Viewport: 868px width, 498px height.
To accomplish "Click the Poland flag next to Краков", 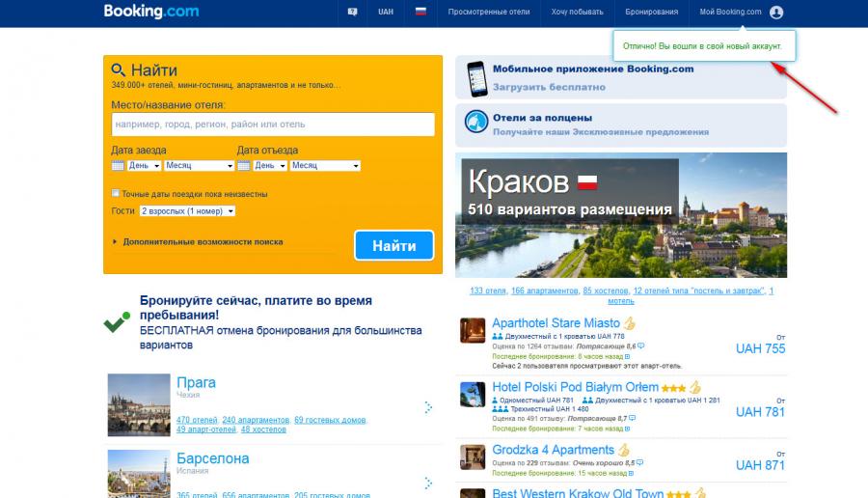I will click(x=587, y=182).
